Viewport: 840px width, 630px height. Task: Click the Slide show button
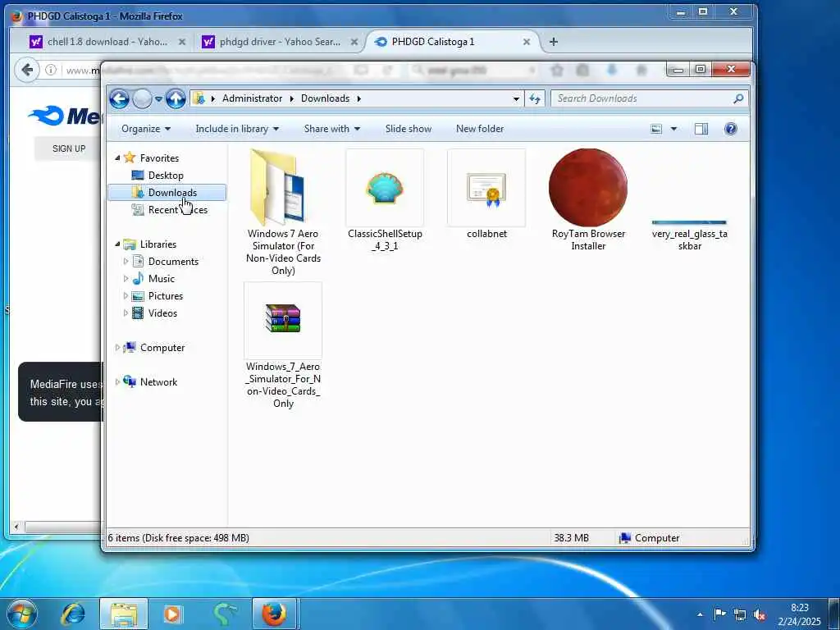click(409, 129)
